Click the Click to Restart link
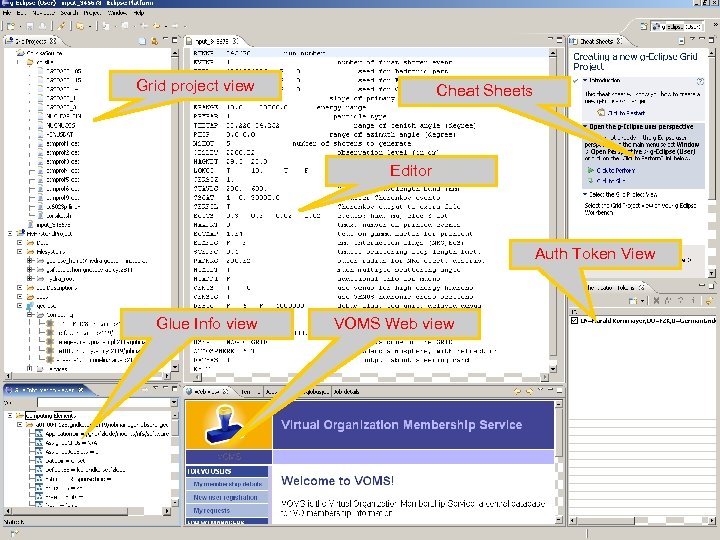Image resolution: width=720 pixels, height=540 pixels. click(x=626, y=112)
